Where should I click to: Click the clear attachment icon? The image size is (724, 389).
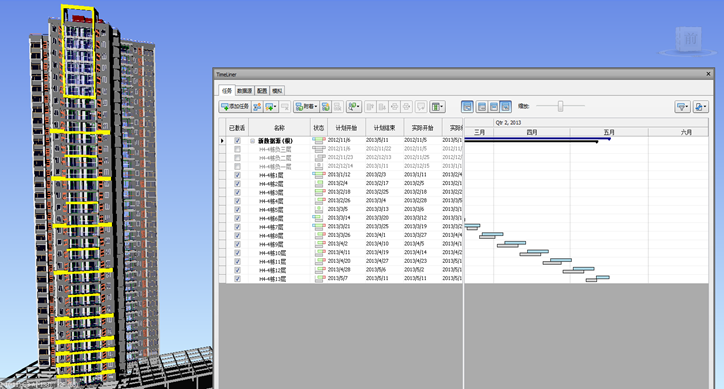coord(338,107)
